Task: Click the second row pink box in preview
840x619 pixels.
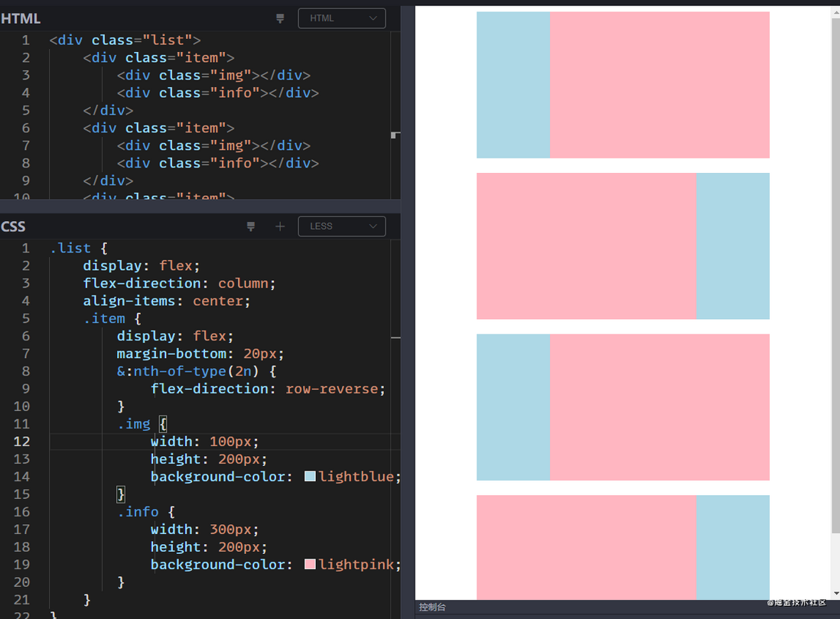Action: [587, 246]
